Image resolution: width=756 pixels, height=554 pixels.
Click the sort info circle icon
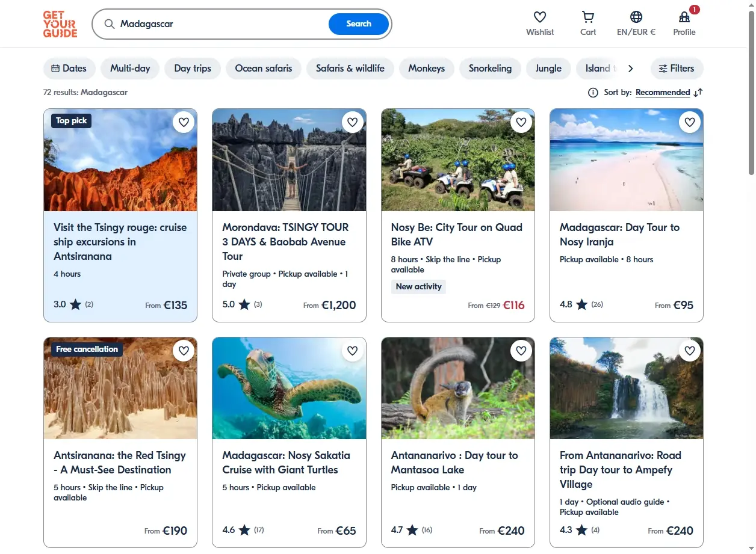click(593, 93)
